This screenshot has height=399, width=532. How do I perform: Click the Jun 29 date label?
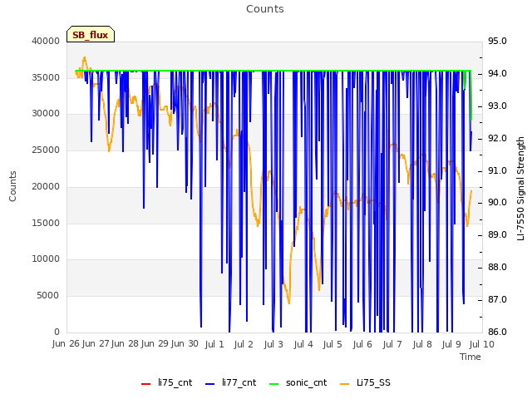[x=155, y=343]
